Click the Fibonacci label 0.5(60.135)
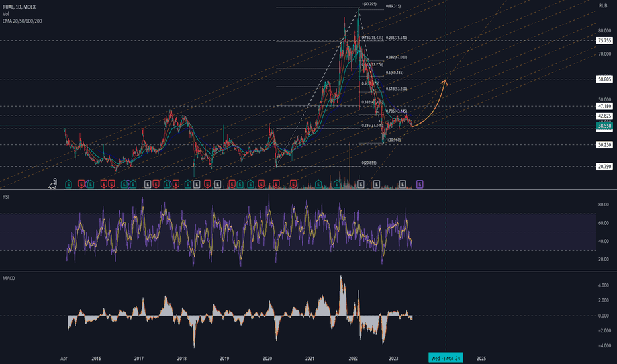The height and width of the screenshot is (364, 617). pos(395,73)
